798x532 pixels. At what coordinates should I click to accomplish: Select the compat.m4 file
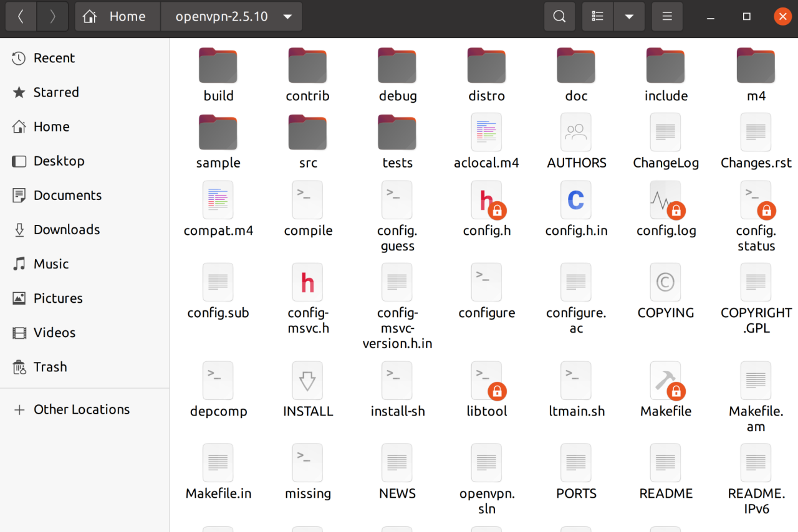pos(218,210)
